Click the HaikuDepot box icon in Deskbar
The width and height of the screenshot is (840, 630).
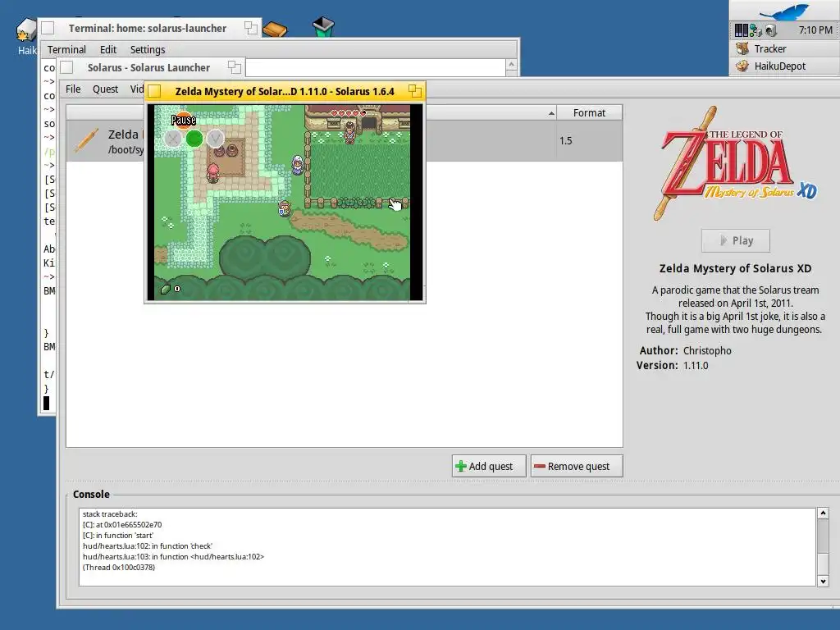742,66
